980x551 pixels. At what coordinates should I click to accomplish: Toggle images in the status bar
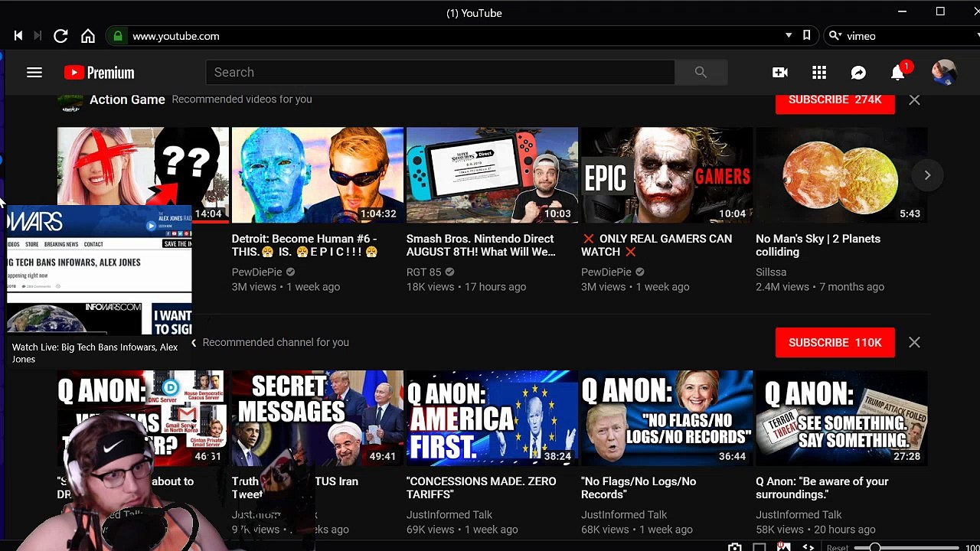pyautogui.click(x=783, y=546)
